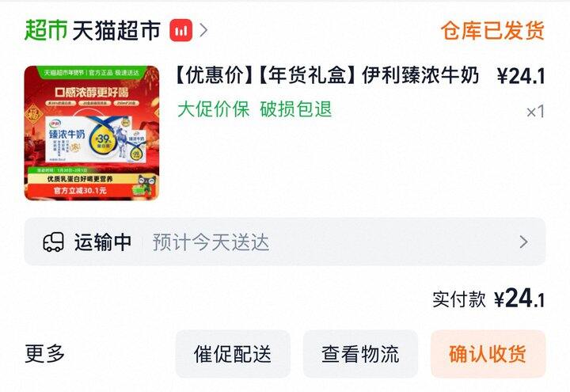Open the 天猫超市 store name
Screen dimensions: 570x392
[116, 30]
